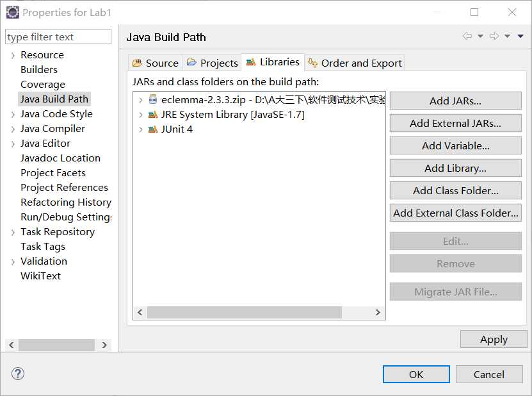Maximize the Properties for Lab1 window

[474, 12]
